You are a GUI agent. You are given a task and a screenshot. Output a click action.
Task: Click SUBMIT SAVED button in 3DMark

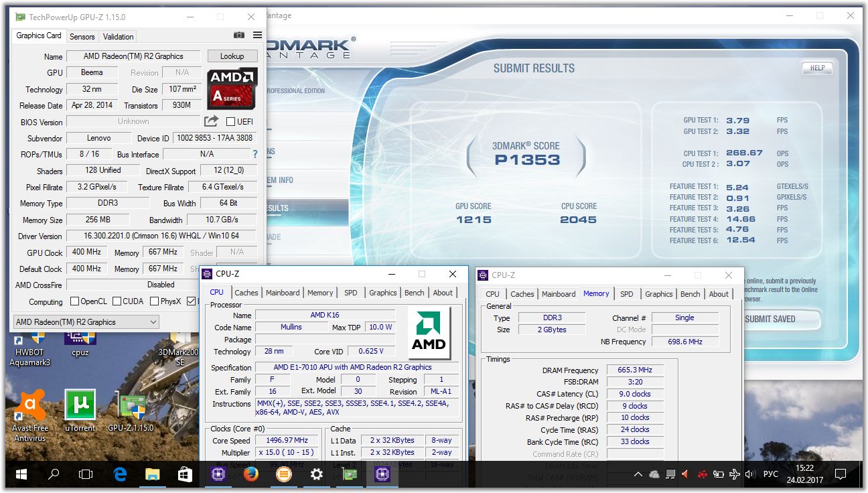770,319
